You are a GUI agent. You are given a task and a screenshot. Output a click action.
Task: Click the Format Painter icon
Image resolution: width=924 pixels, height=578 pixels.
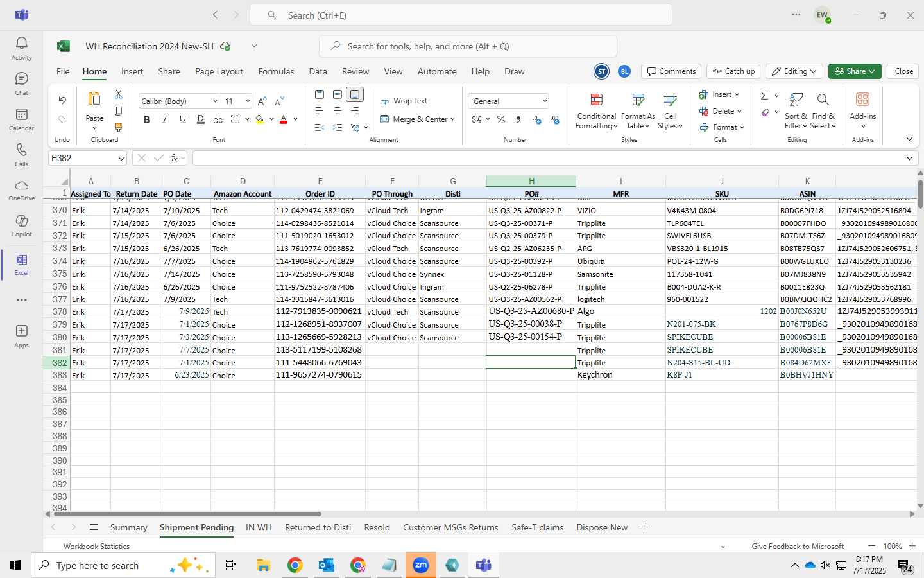click(x=119, y=128)
